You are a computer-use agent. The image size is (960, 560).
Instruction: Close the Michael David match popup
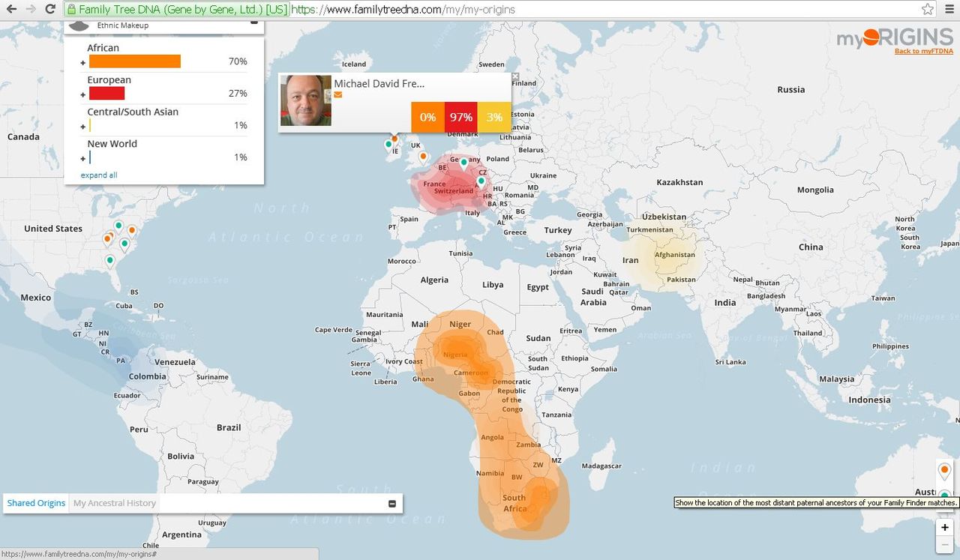click(515, 76)
